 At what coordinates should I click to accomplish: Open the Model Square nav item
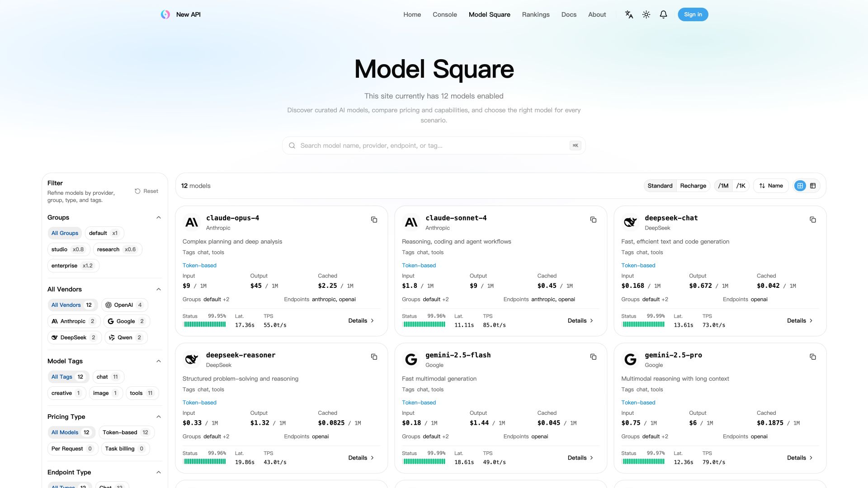pos(489,14)
